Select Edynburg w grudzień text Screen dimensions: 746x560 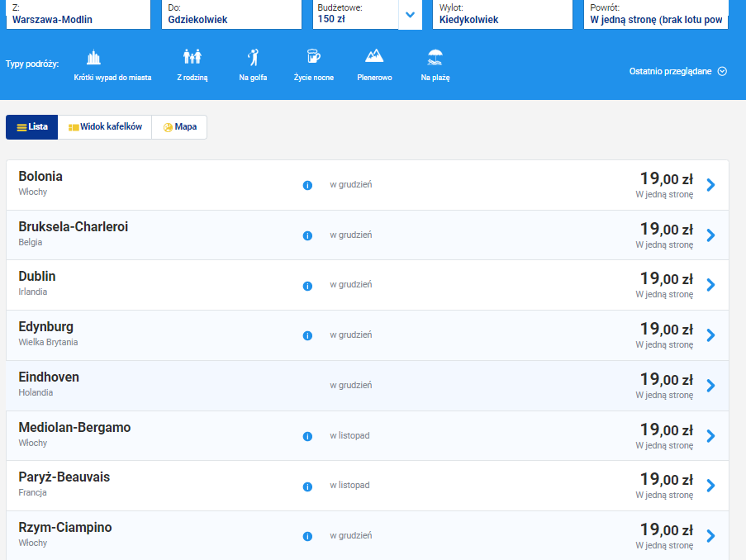(x=350, y=335)
